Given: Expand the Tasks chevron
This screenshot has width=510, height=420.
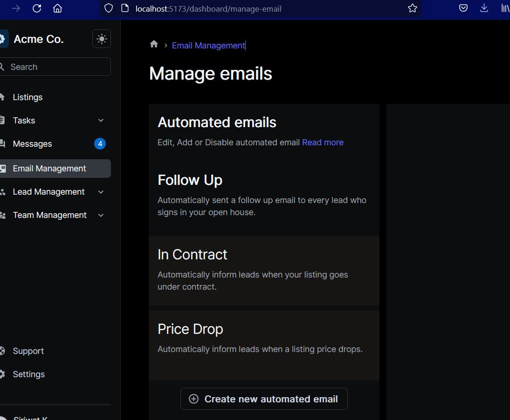Looking at the screenshot, I should click(x=101, y=121).
